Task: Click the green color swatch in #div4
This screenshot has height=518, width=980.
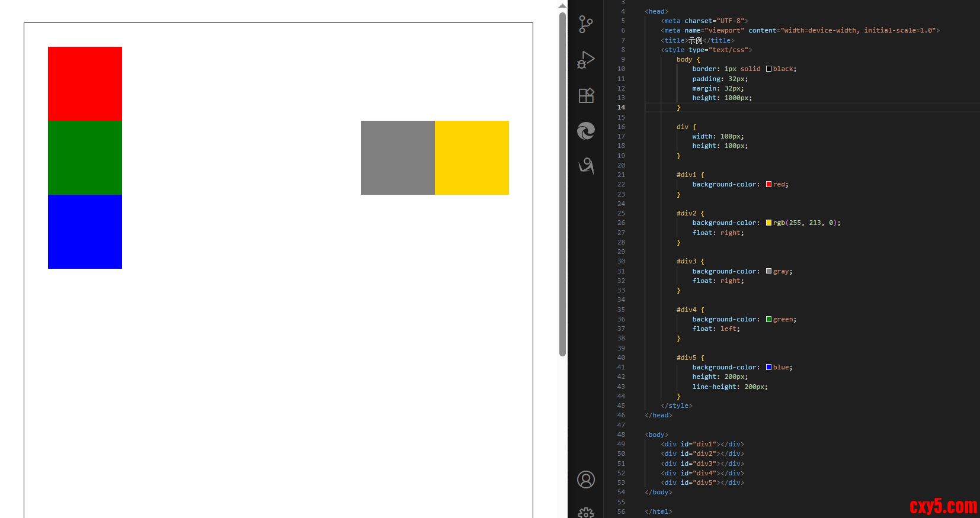Action: (768, 319)
